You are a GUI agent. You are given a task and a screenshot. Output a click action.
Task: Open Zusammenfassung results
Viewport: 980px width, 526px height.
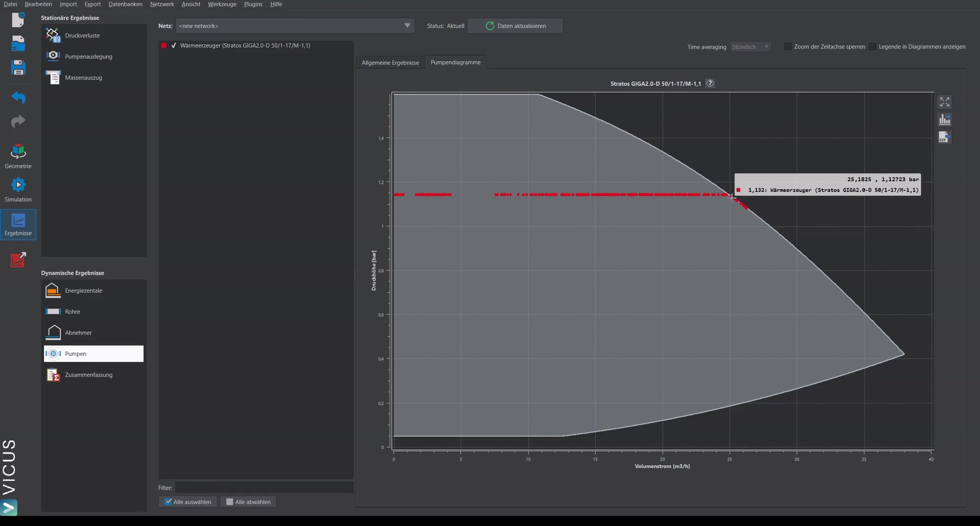click(x=94, y=375)
